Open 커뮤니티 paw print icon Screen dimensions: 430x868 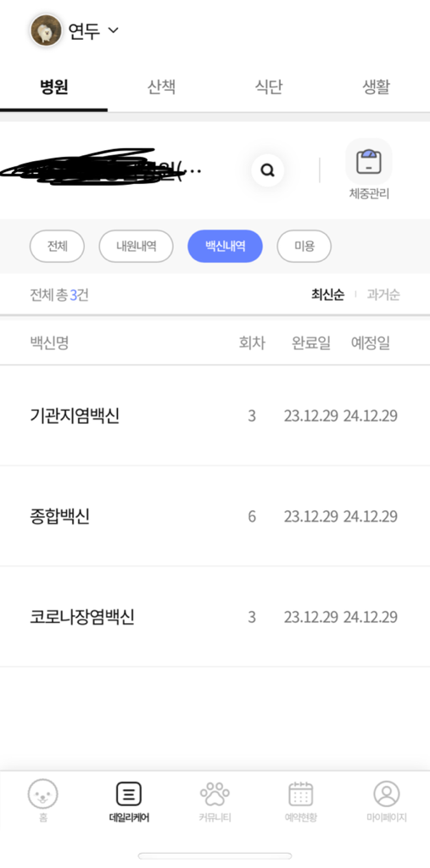tap(215, 794)
